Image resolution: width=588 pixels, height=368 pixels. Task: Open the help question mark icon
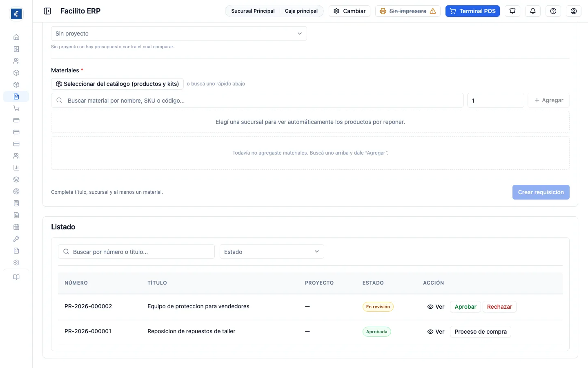553,11
